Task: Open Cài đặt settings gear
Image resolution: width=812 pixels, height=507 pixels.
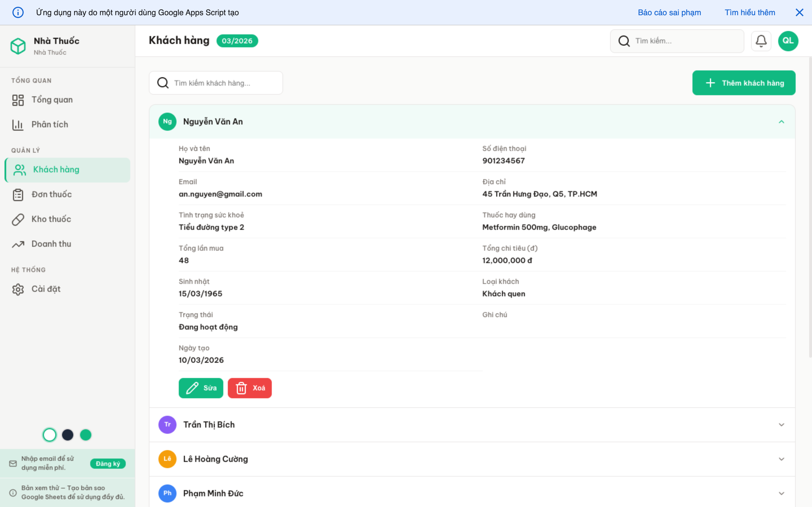Action: click(x=18, y=289)
